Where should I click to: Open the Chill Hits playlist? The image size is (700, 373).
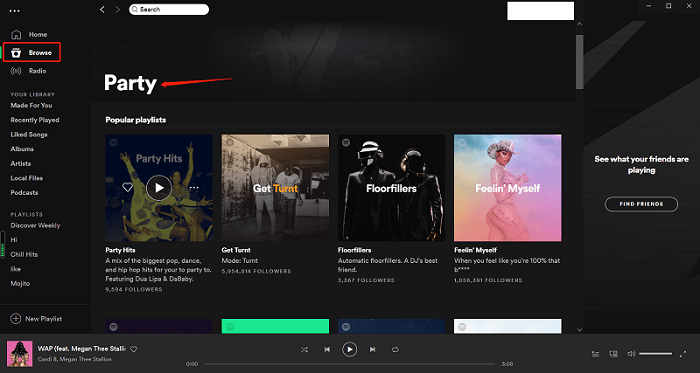pyautogui.click(x=24, y=254)
